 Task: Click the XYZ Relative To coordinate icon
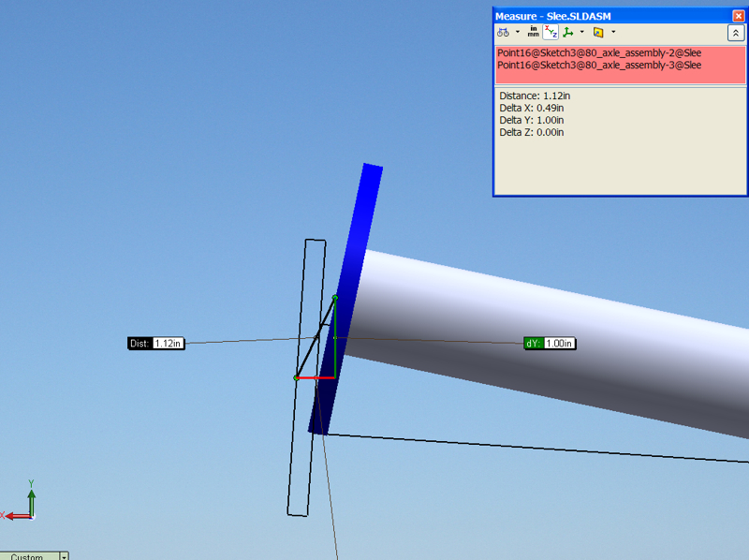(x=568, y=32)
